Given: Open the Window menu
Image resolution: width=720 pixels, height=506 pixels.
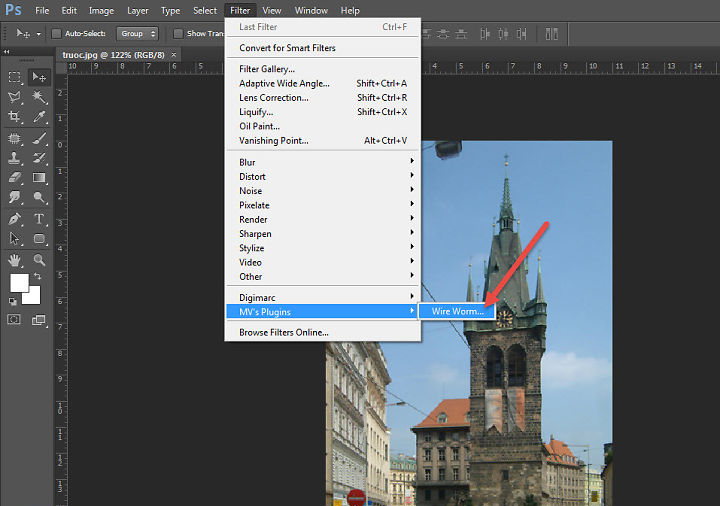Looking at the screenshot, I should (x=311, y=10).
